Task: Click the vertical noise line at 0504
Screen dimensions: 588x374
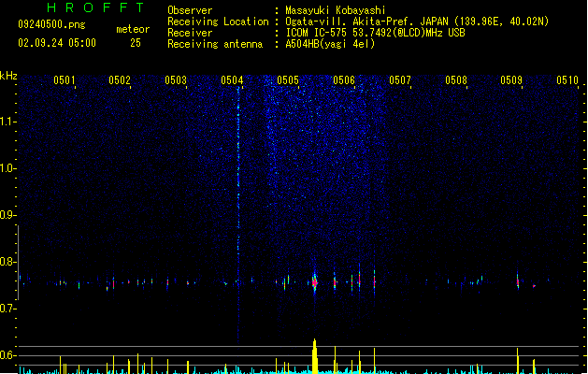Action: [238, 214]
